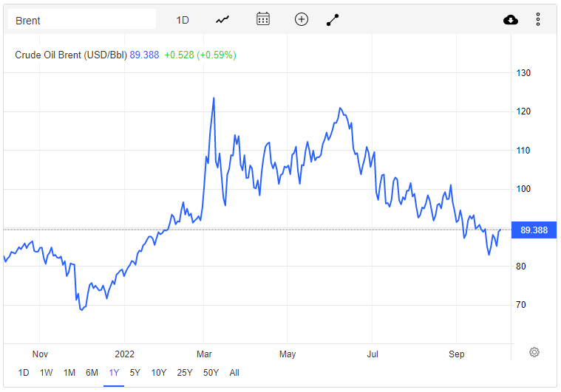Viewport: 561px width, 392px height.
Task: Click the blue 89.388 price in legend
Action: click(144, 55)
